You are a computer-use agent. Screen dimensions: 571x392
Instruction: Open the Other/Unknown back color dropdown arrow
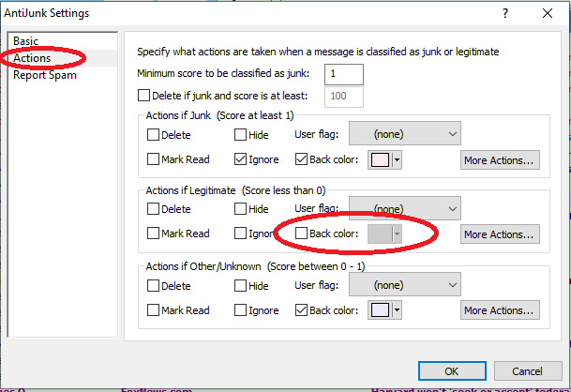[x=397, y=310]
